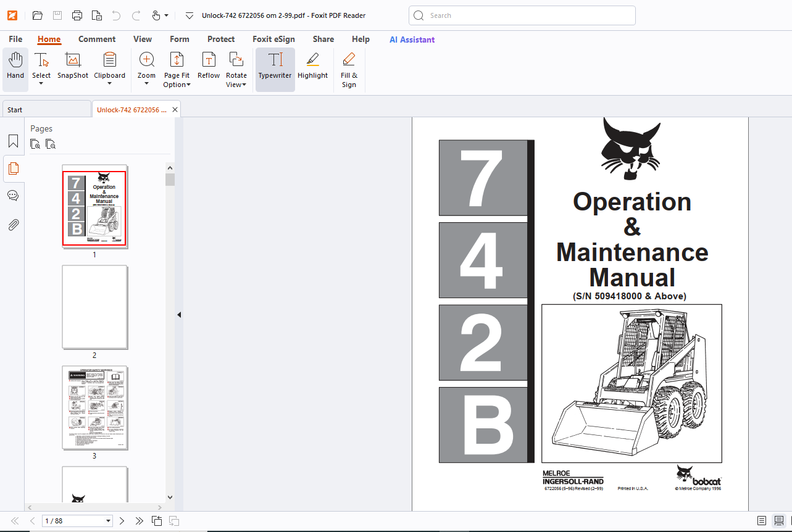Open the Foxit eSign tab
The image size is (792, 532).
(x=273, y=39)
